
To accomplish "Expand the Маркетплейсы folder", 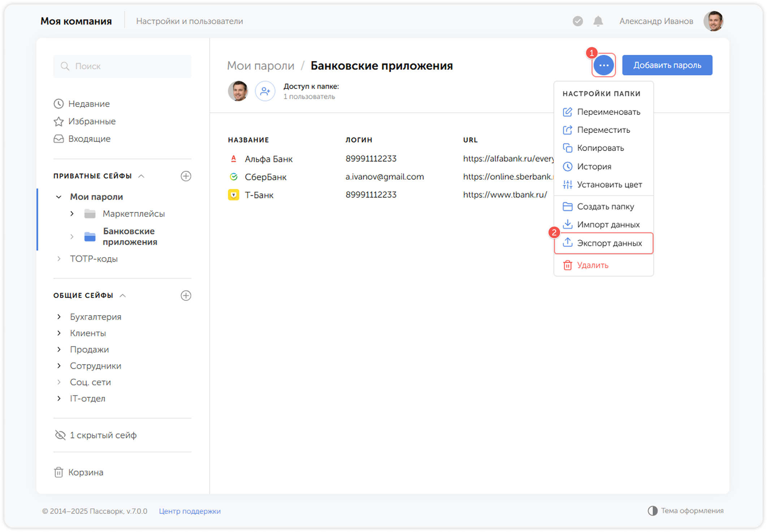I will tap(72, 214).
